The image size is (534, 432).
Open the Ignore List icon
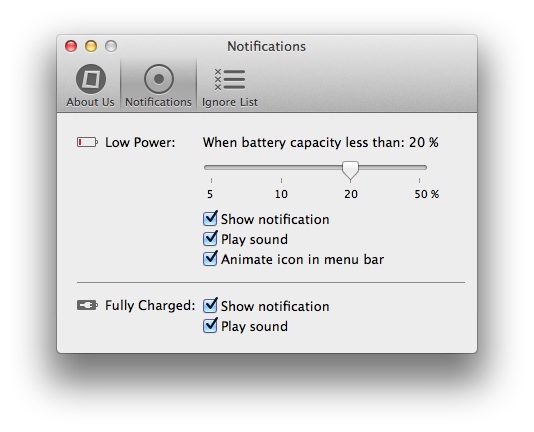pos(230,79)
